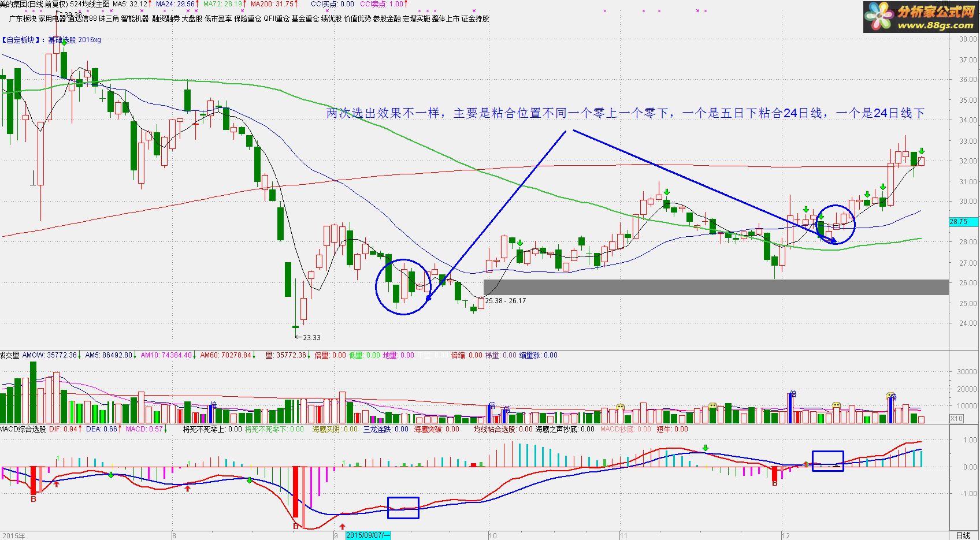Click the 成交量 volume panel title
Viewport: 980px width, 540px height.
[x=10, y=355]
